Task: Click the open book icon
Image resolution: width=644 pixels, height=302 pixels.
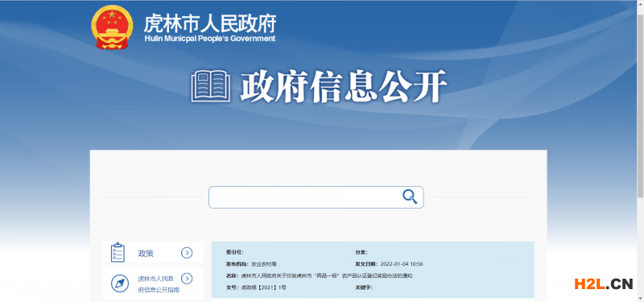Action: click(x=210, y=86)
